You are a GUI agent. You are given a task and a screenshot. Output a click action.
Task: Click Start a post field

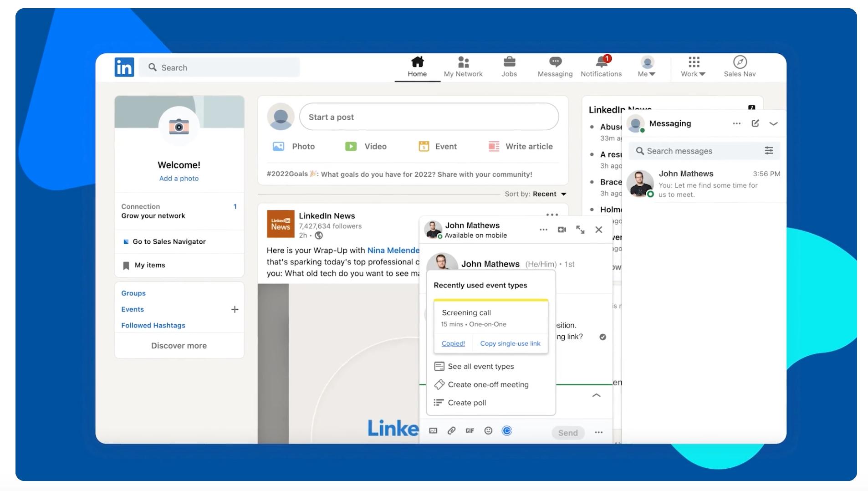(429, 117)
